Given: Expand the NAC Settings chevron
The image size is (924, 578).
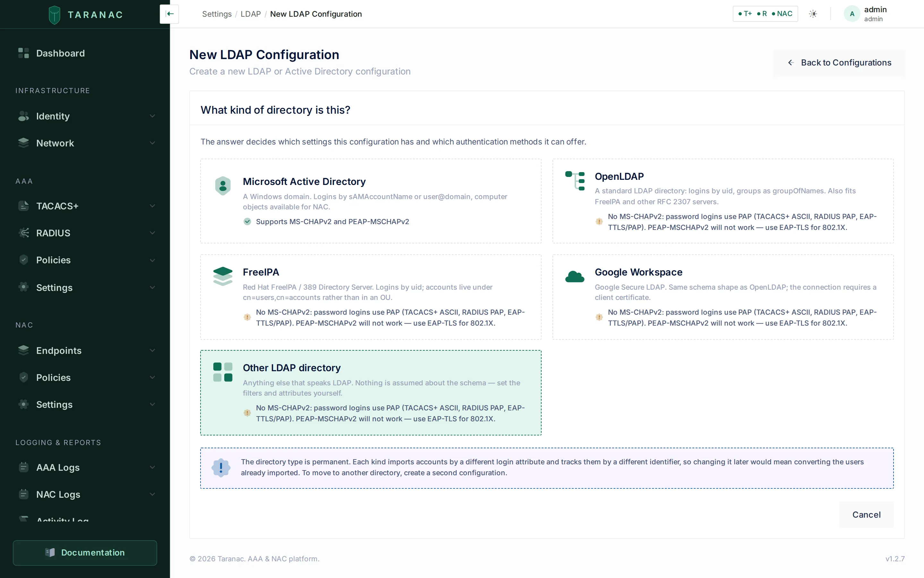Looking at the screenshot, I should pyautogui.click(x=152, y=405).
